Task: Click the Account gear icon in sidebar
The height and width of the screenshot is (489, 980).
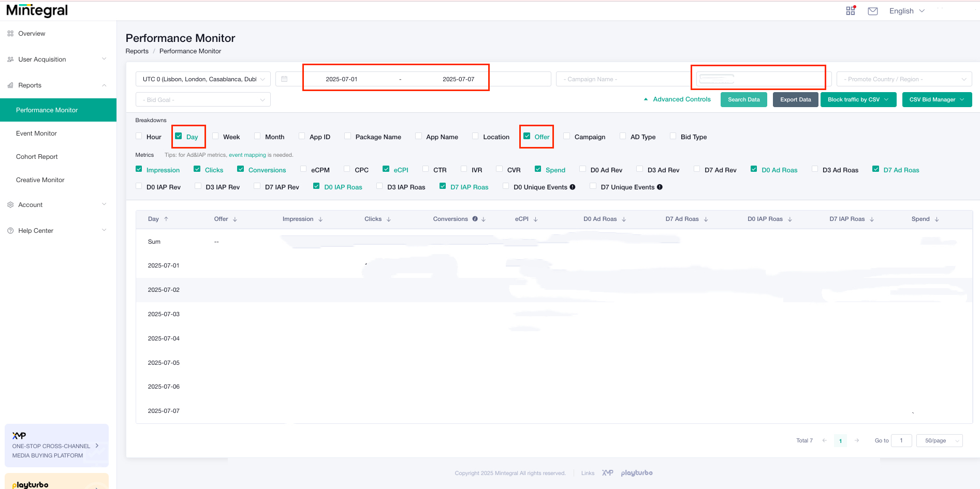Action: point(10,204)
